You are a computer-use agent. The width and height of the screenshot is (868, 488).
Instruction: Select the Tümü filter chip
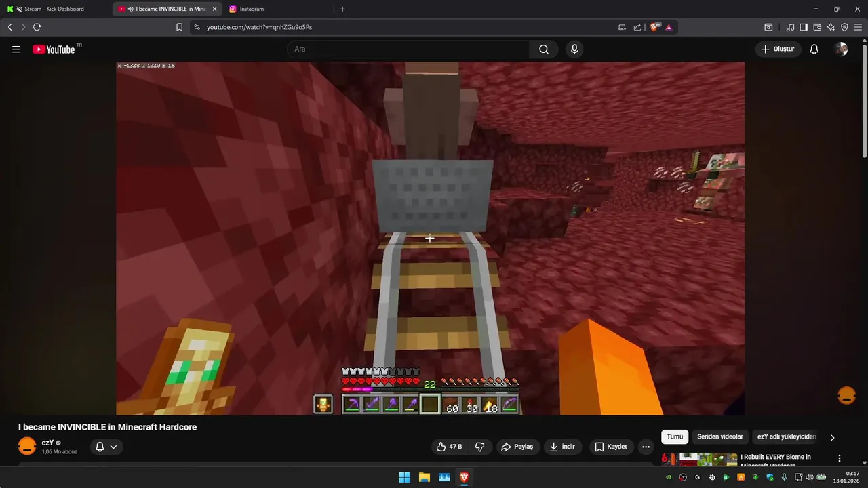[x=675, y=437]
